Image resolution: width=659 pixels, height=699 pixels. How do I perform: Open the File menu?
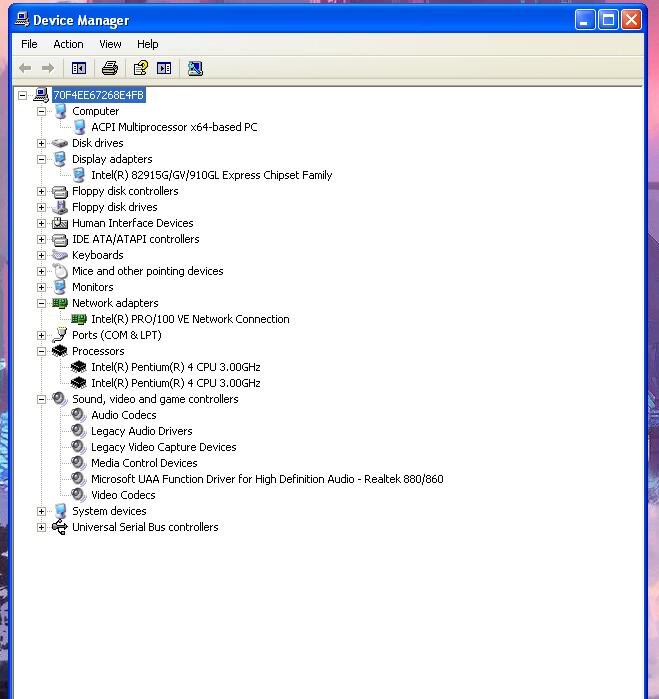click(29, 44)
